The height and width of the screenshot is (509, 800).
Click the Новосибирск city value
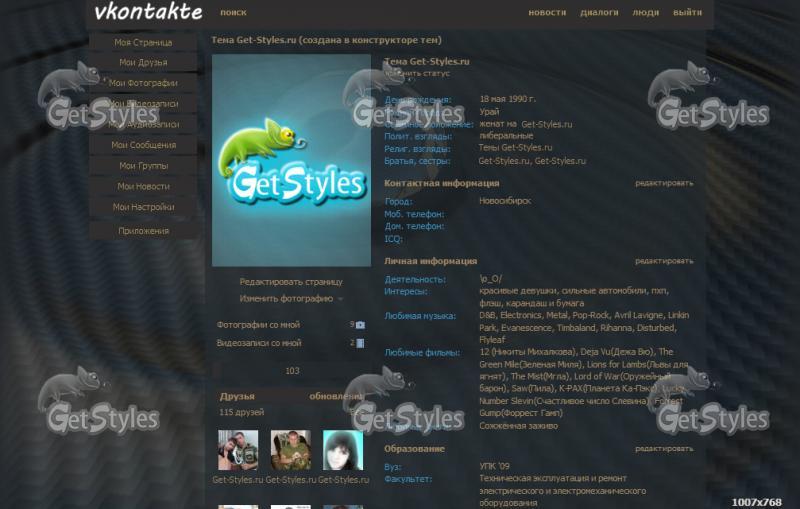(505, 201)
